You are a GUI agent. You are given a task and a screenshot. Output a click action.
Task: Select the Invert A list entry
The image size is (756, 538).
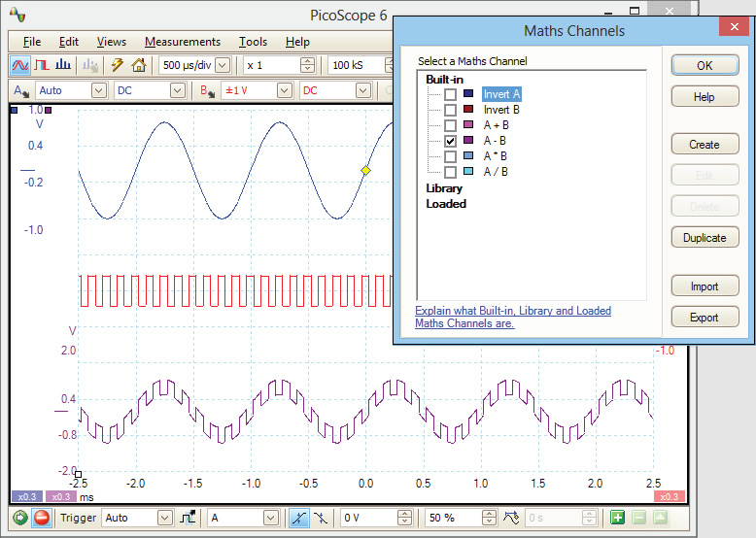(x=501, y=94)
